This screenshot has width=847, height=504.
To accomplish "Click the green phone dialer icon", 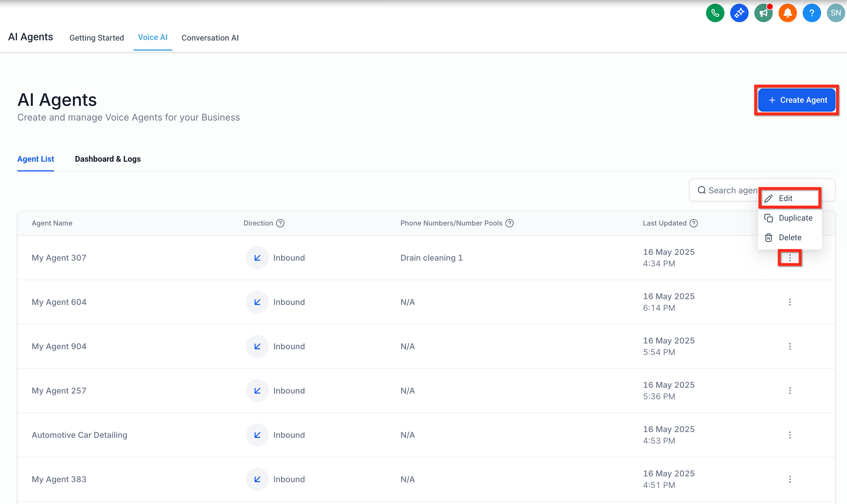I will pos(715,13).
